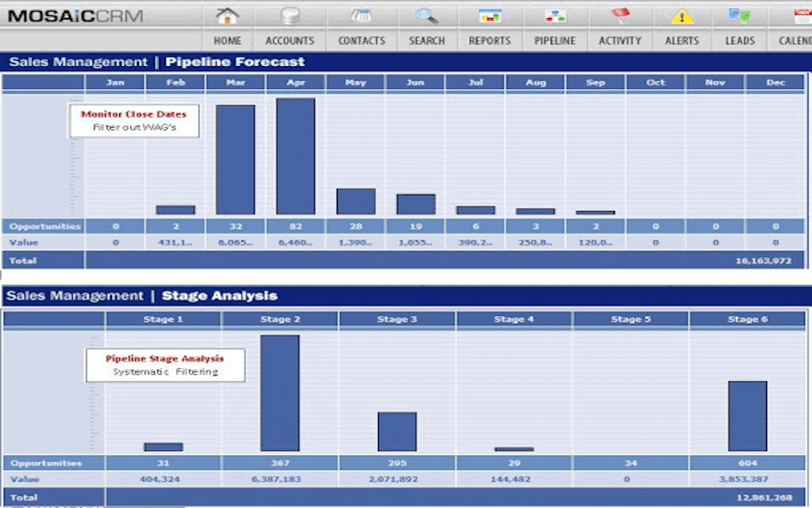The height and width of the screenshot is (508, 812).
Task: Select the Stage 5 column header
Action: 631,319
